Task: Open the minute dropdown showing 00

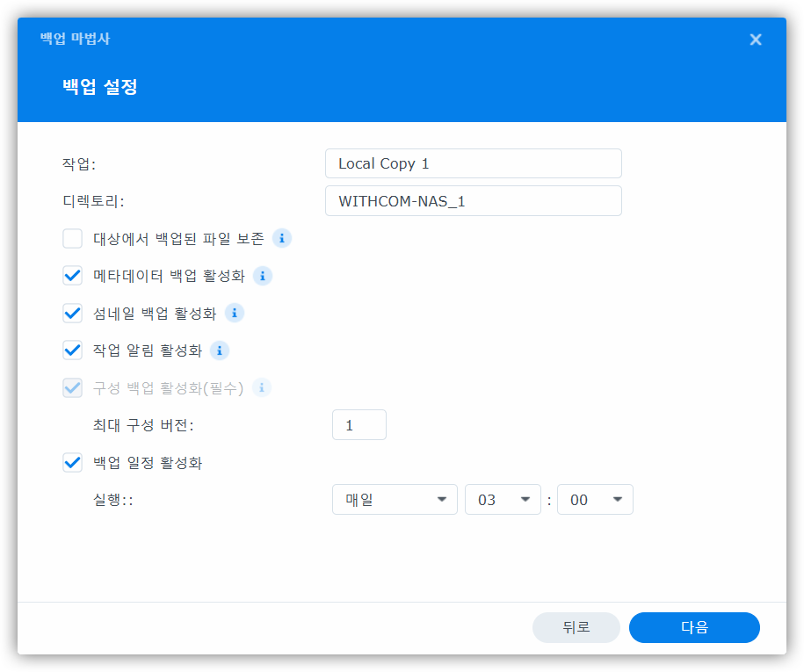Action: click(595, 500)
